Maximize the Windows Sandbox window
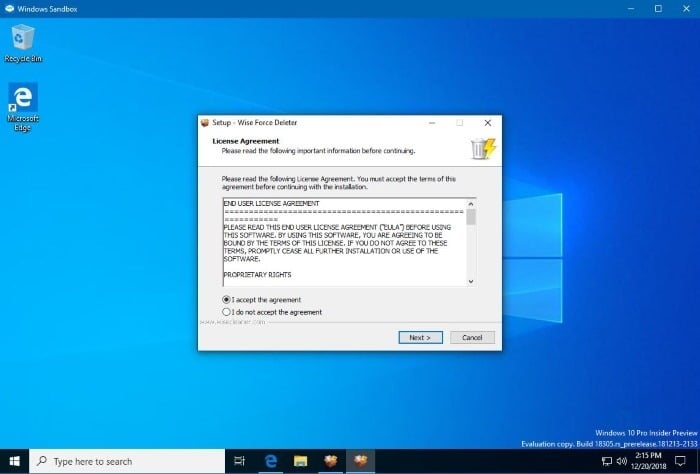The image size is (700, 474). point(658,8)
